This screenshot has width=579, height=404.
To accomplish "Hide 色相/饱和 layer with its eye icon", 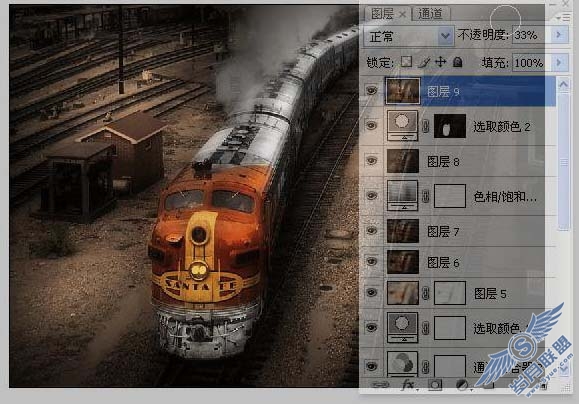I will pos(371,195).
